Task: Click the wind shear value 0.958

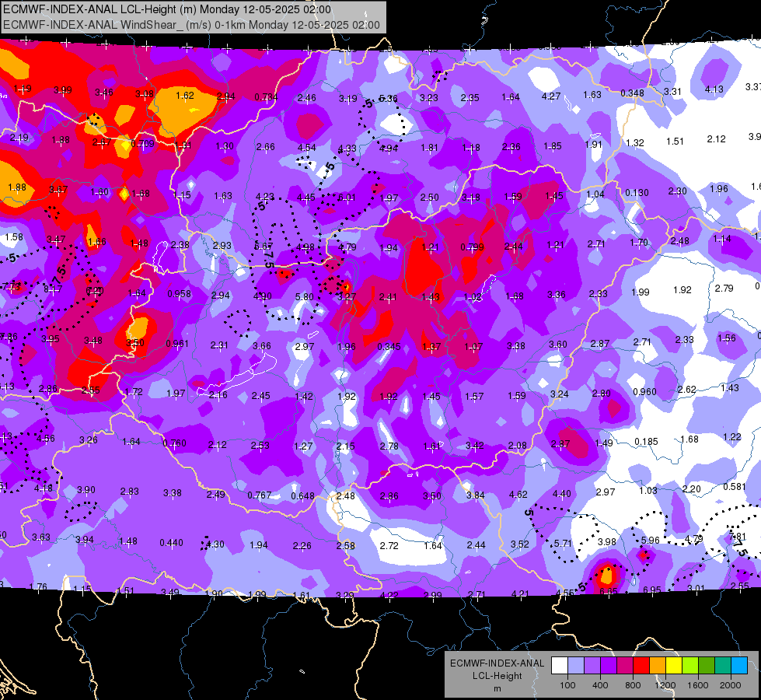Action: (x=179, y=294)
